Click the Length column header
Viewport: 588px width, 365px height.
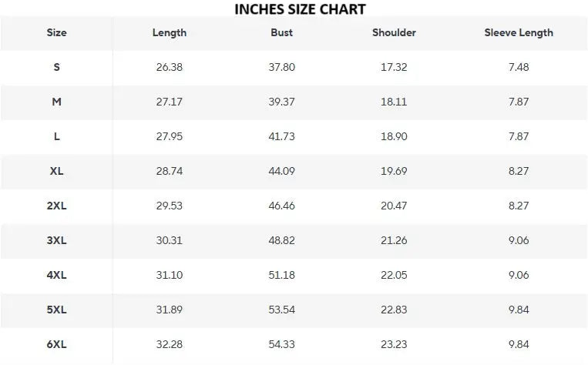pyautogui.click(x=170, y=33)
